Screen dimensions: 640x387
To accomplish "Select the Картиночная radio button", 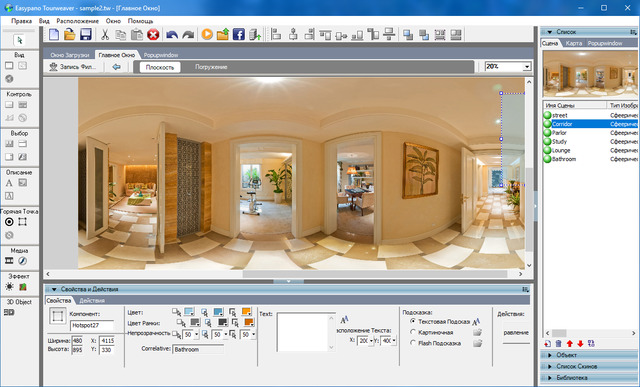I will point(413,332).
